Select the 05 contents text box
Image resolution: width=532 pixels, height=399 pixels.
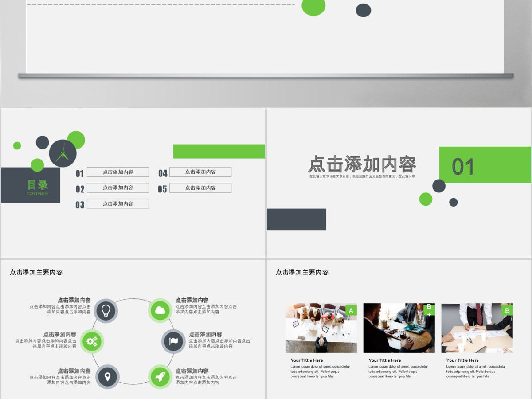click(200, 188)
